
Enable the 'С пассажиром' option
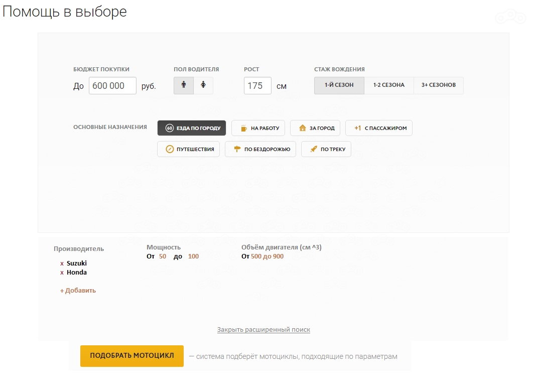pos(379,128)
